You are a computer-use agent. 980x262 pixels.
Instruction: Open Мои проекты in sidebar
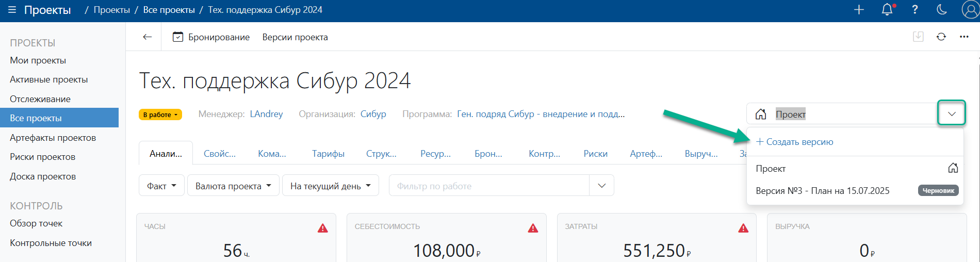(x=38, y=60)
